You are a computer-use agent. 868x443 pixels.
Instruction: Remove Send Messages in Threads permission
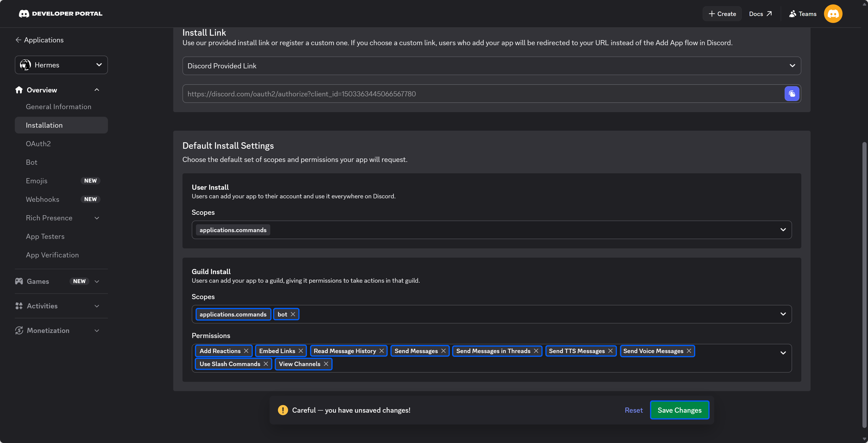click(536, 351)
